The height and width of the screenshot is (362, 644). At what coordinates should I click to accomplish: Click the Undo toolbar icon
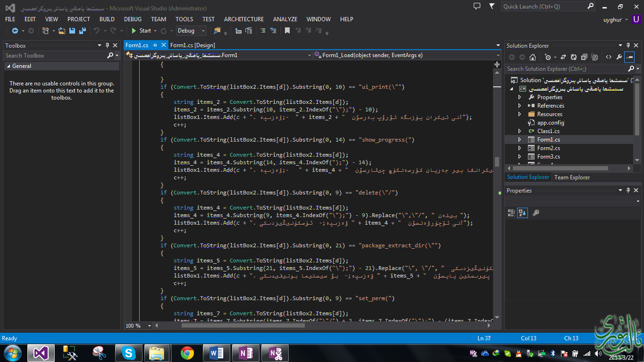pyautogui.click(x=97, y=31)
